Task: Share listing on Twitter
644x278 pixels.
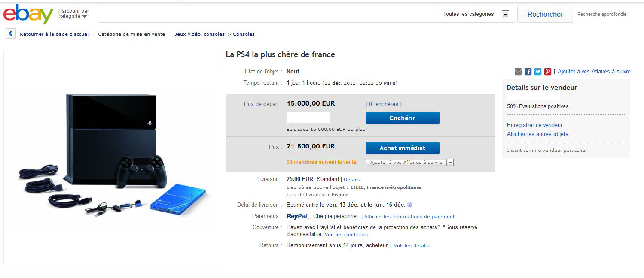Action: pos(538,72)
